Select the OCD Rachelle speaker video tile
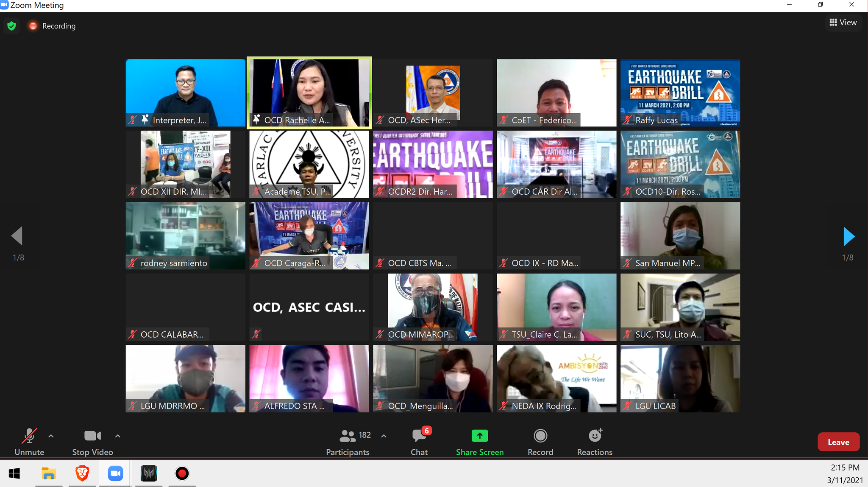Image resolution: width=868 pixels, height=487 pixels. point(309,93)
